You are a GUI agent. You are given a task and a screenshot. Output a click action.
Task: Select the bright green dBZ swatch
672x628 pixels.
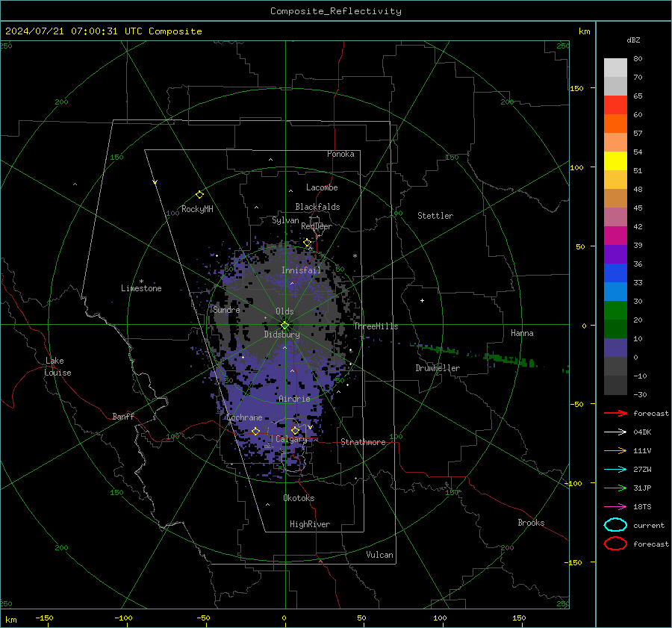click(615, 311)
